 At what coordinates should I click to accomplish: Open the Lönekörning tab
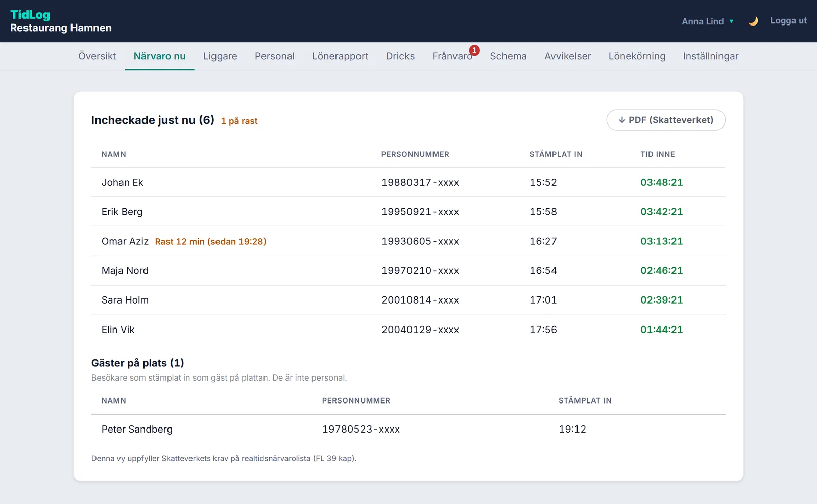pos(637,56)
